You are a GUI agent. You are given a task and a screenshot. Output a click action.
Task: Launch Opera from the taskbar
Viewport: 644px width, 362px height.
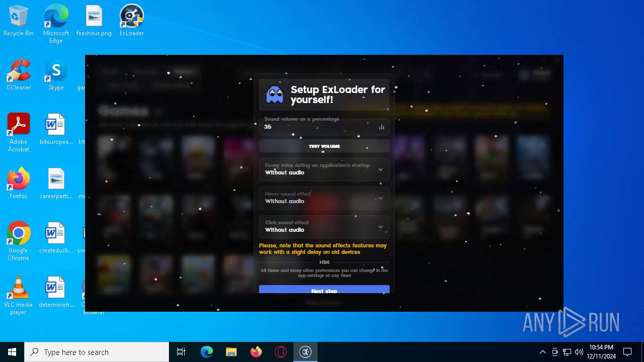[x=281, y=352]
